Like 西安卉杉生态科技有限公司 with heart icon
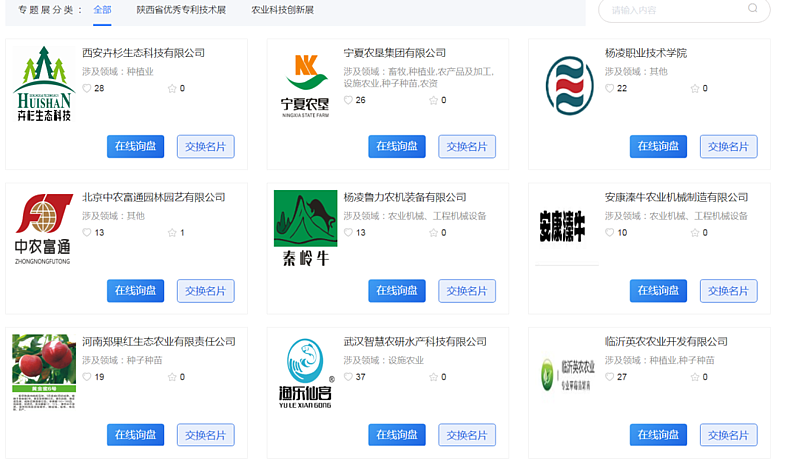 click(x=87, y=89)
